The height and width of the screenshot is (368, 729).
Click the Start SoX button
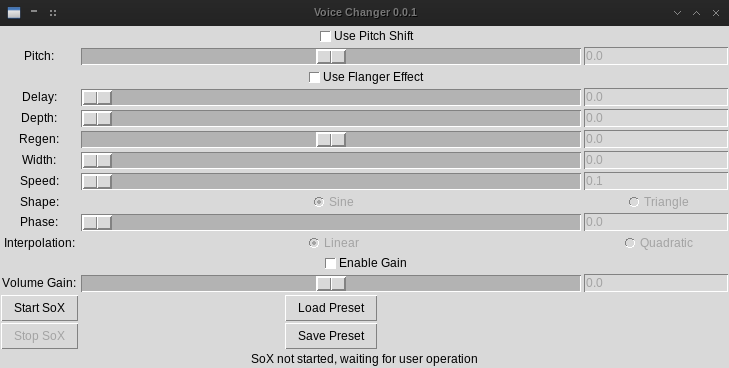40,308
